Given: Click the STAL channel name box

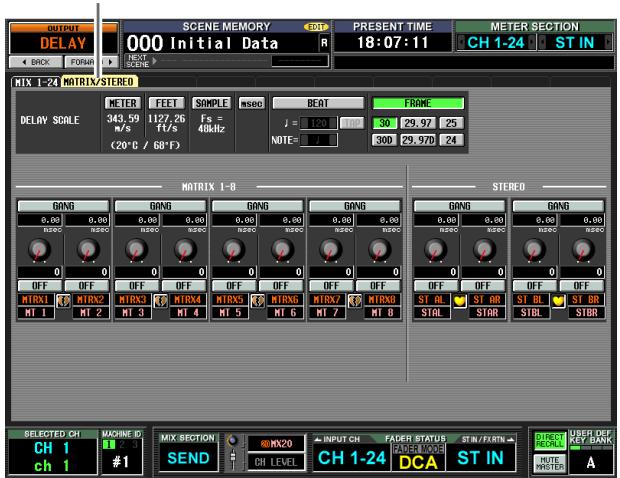Looking at the screenshot, I should (432, 313).
